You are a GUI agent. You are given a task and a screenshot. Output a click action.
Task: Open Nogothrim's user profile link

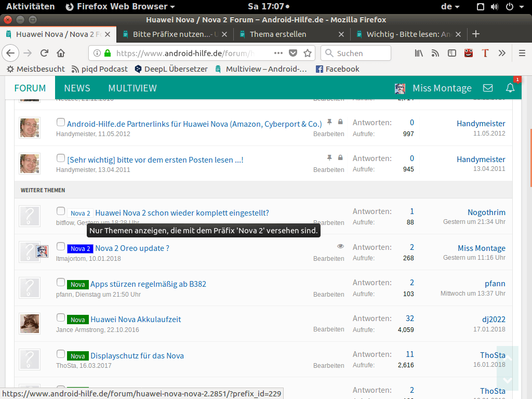486,212
